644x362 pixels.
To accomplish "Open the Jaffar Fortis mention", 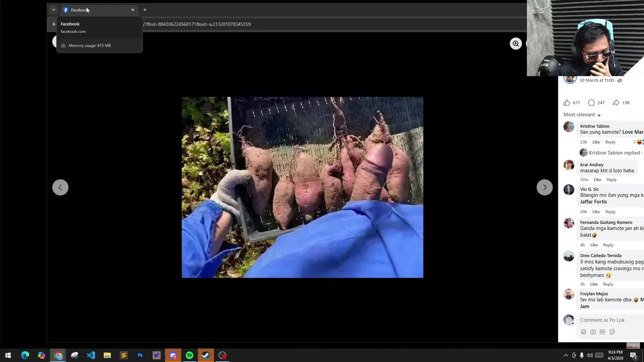I will [594, 202].
